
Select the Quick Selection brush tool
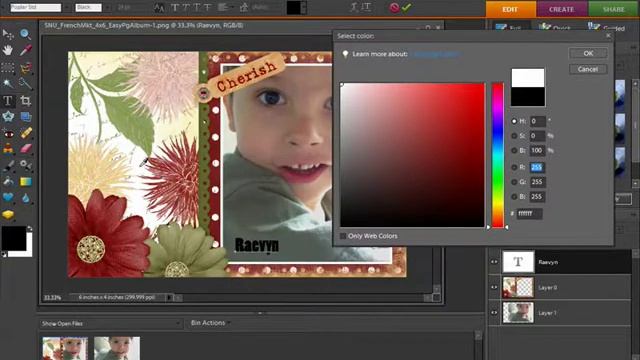(x=25, y=84)
